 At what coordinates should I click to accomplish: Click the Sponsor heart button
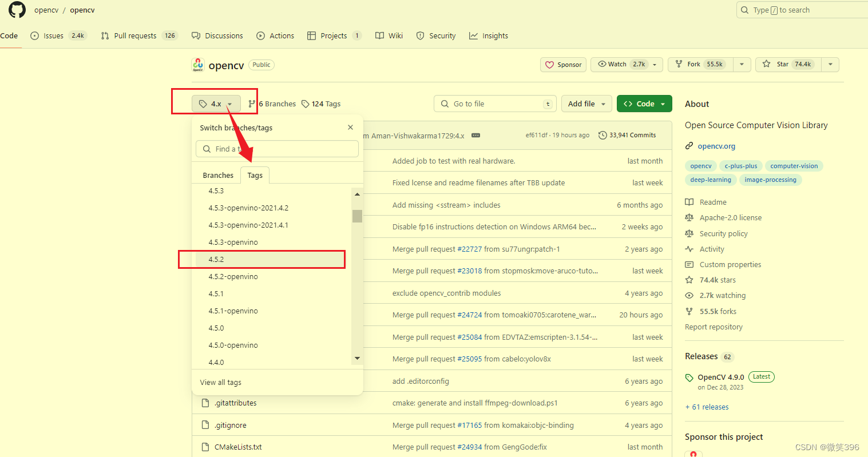(563, 65)
